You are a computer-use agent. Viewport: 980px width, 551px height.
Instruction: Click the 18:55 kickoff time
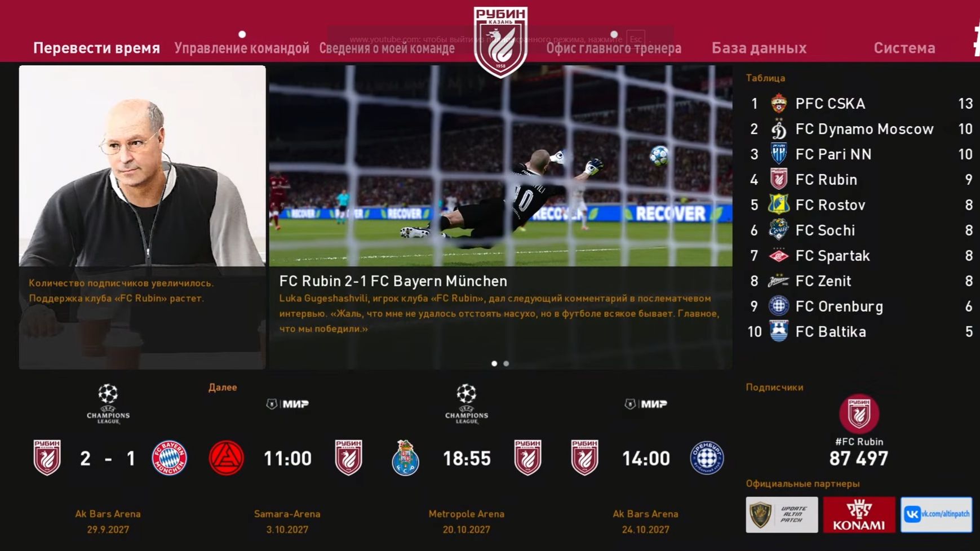click(x=467, y=459)
